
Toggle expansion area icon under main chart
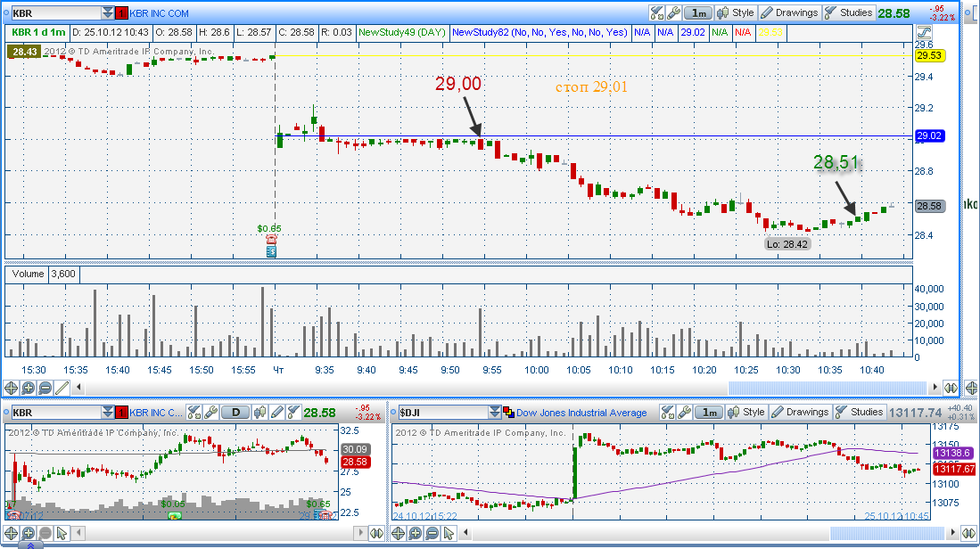tap(951, 388)
